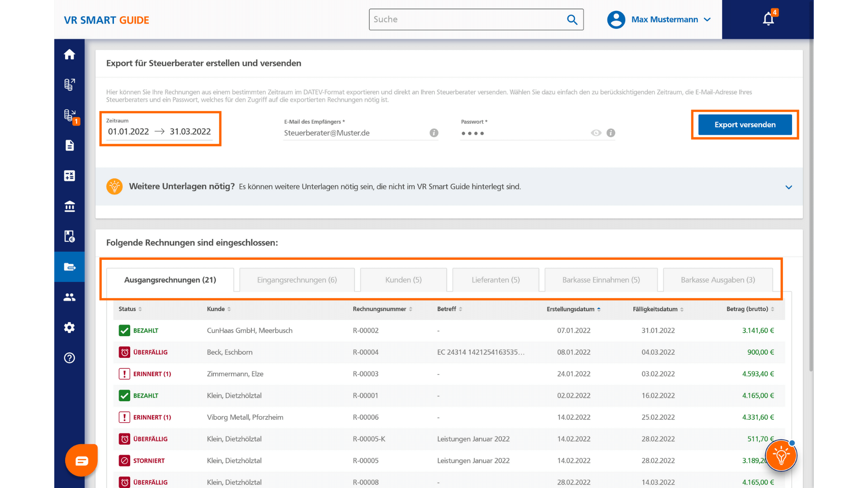Open the Max Mustermann account dropdown
Screen dimensions: 868x488
pos(671,19)
